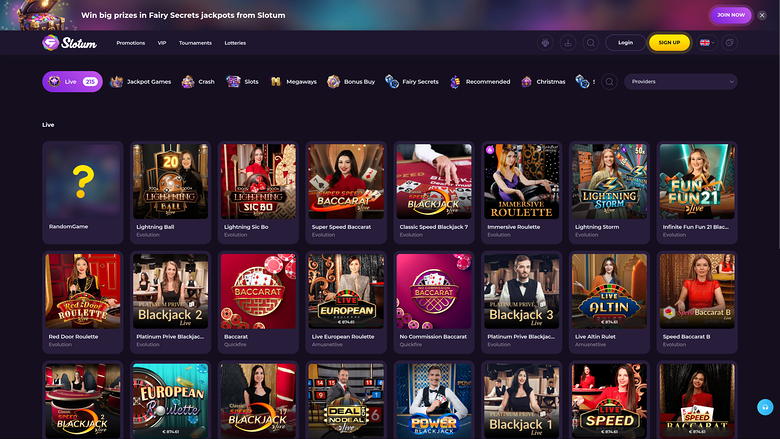
Task: Open the Lightning Ball game thumbnail
Action: click(171, 181)
